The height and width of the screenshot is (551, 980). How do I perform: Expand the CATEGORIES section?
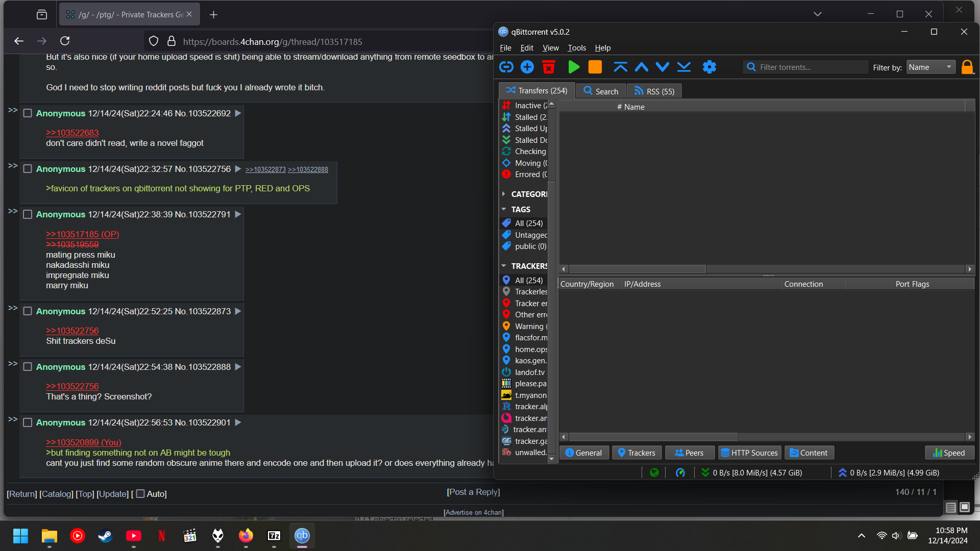tap(504, 194)
